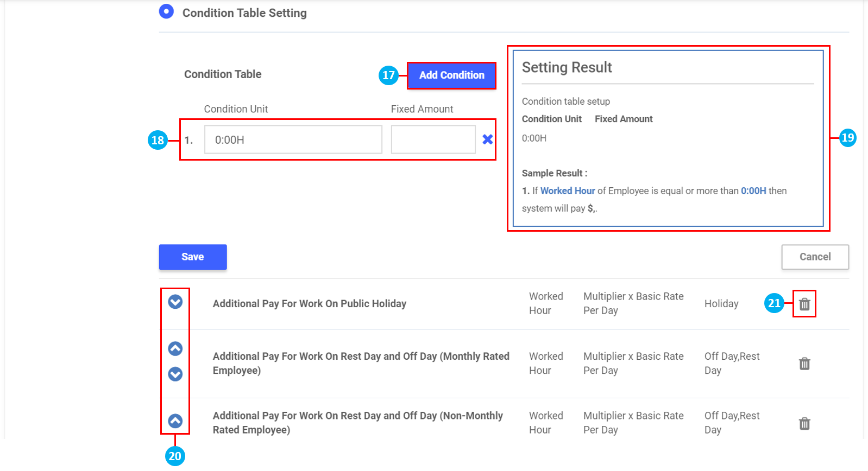Delete the Public Holiday pay row

click(804, 304)
